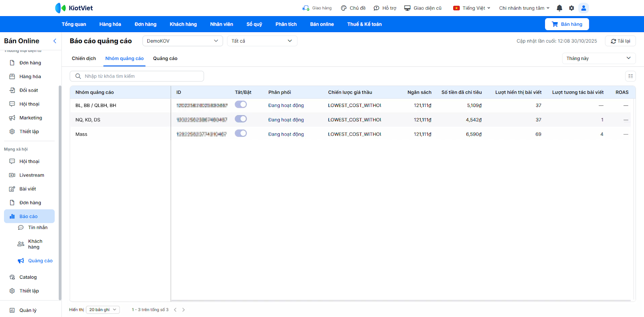Toggle off the BL, BB / QLBH, BH ad group
Screen dimensions: 644x317
click(241, 105)
